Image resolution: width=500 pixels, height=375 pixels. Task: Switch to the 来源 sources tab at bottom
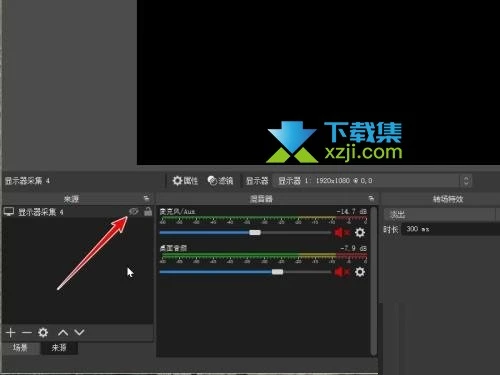click(x=59, y=348)
